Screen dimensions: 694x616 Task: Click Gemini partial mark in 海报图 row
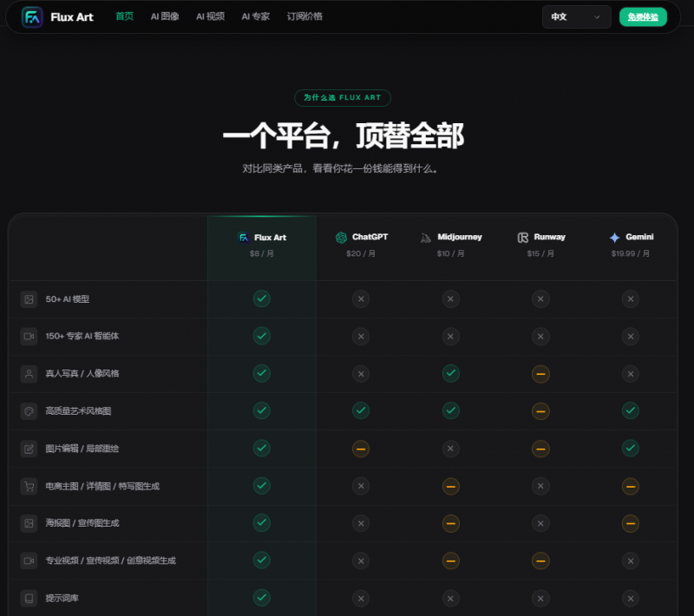631,523
